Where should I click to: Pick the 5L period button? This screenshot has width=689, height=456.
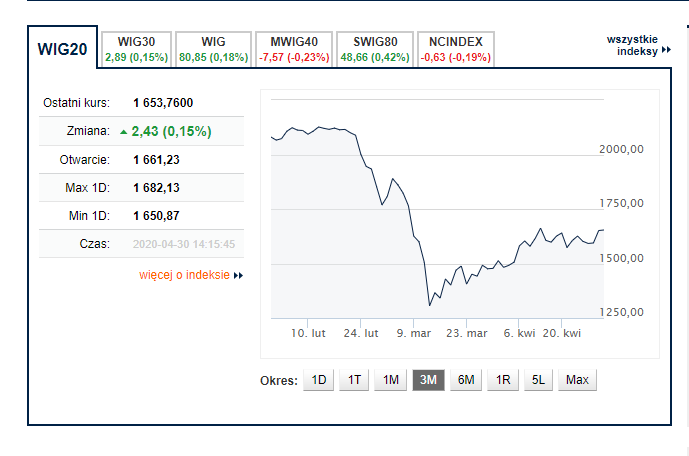click(538, 380)
